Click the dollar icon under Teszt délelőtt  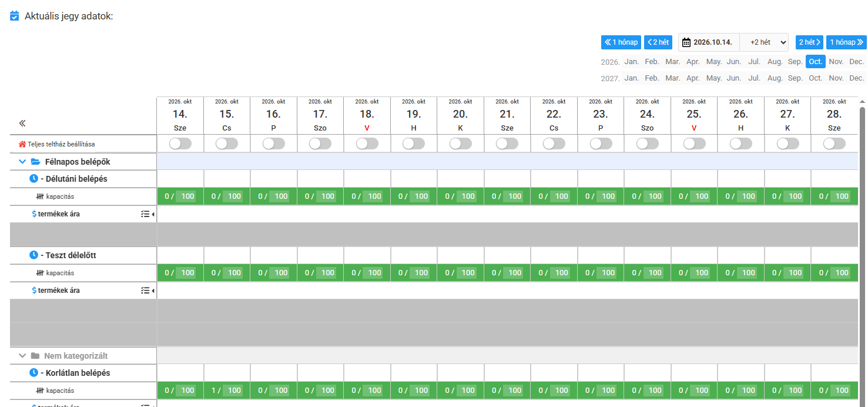[x=34, y=291]
